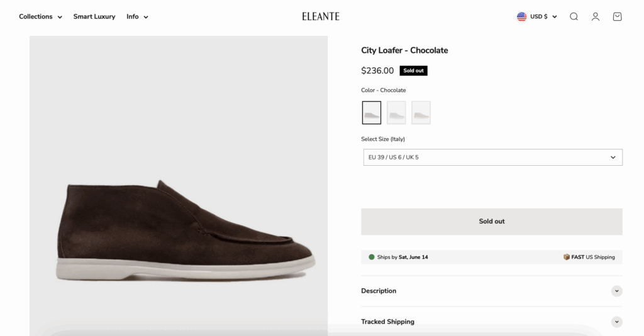Click the large Sold out button
Viewport: 644px width, 336px height.
click(x=492, y=222)
